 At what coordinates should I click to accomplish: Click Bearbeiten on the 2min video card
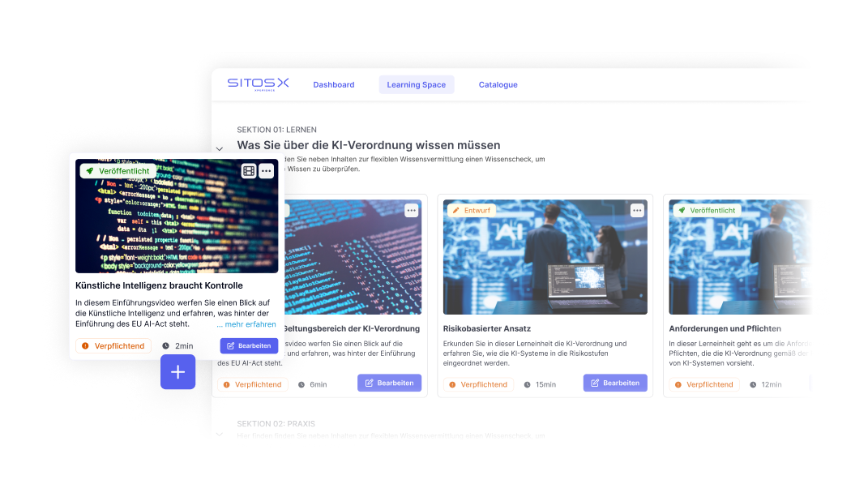coord(249,346)
